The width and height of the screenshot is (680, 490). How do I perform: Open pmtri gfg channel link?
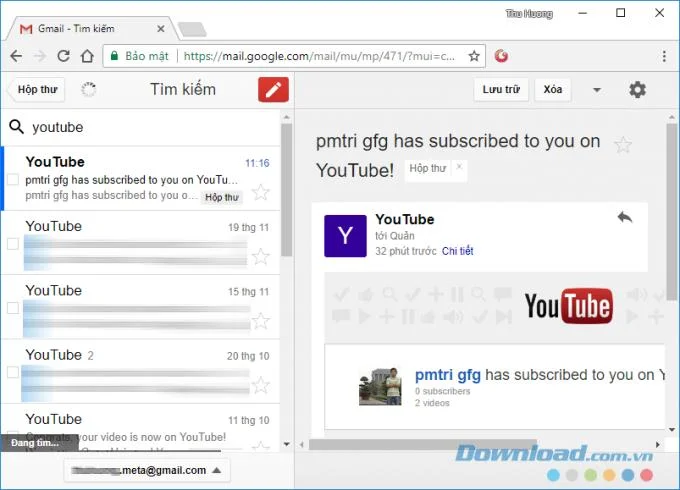448,375
